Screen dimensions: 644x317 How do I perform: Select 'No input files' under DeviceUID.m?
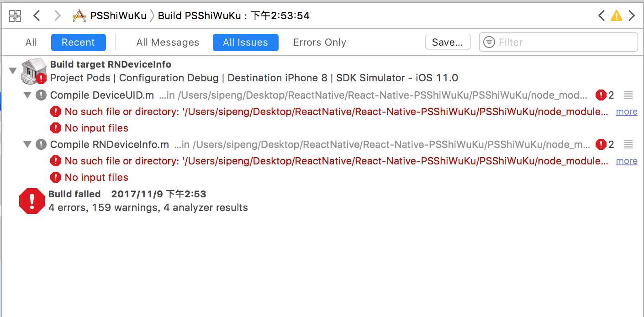[x=96, y=128]
